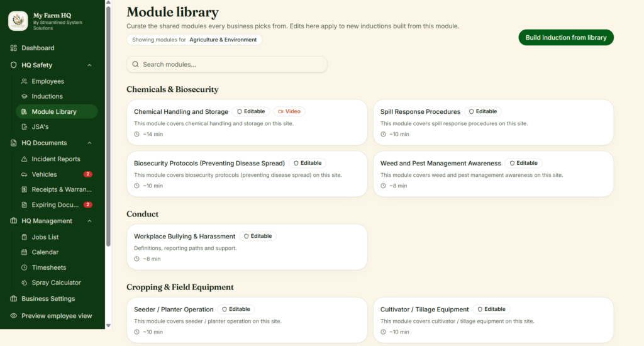Open Chemical Handling and Storage module
Image resolution: width=644 pixels, height=346 pixels.
[247, 123]
